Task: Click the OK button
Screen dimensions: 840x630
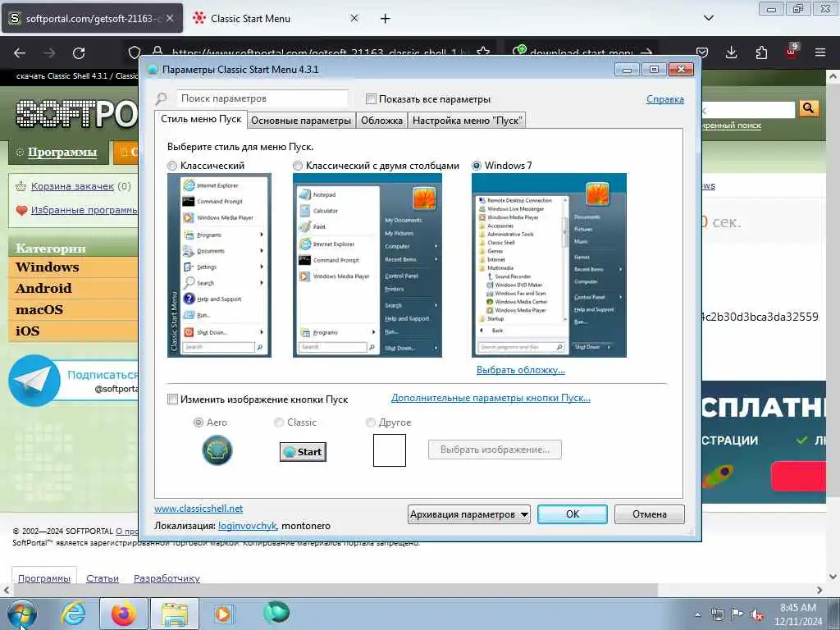Action: [x=572, y=514]
